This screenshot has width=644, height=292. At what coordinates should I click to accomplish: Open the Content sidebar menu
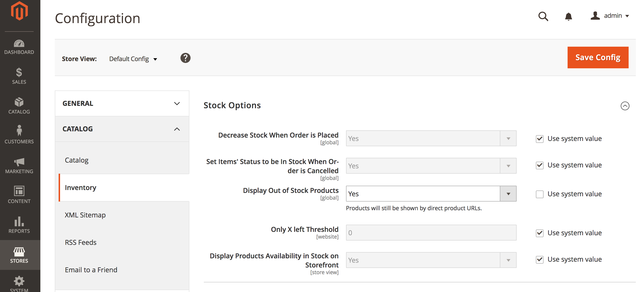tap(19, 195)
